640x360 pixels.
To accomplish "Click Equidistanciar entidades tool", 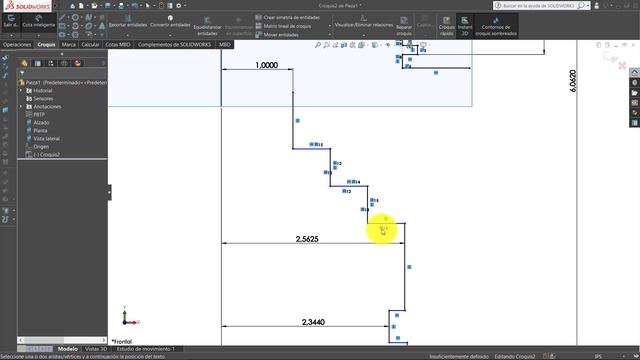I will click(207, 26).
